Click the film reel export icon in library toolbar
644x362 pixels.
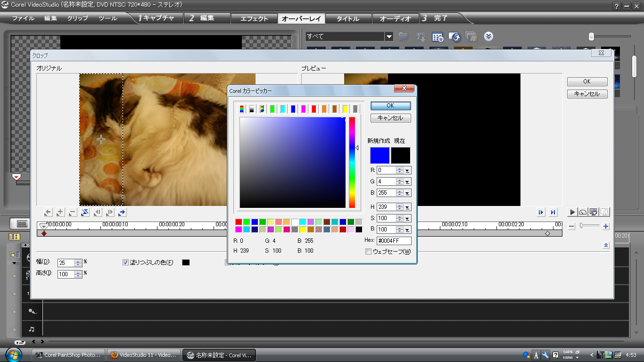pyautogui.click(x=454, y=37)
